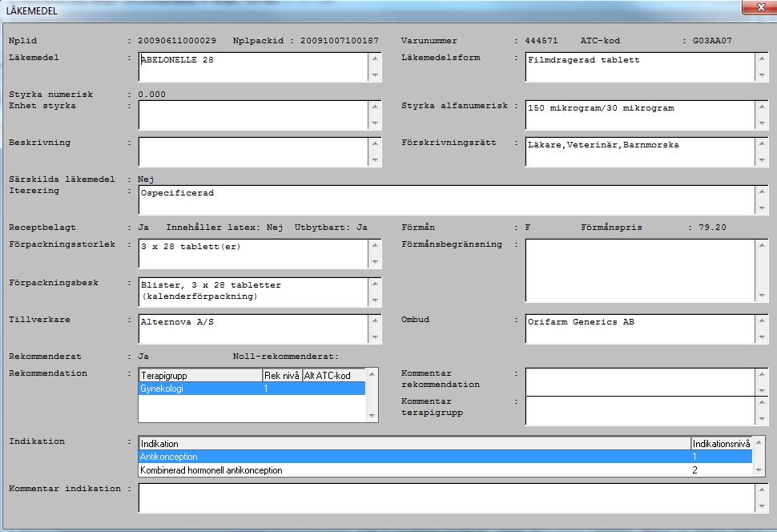
Task: Click the up arrow in the Enhet styrka scrollbar
Action: click(375, 107)
